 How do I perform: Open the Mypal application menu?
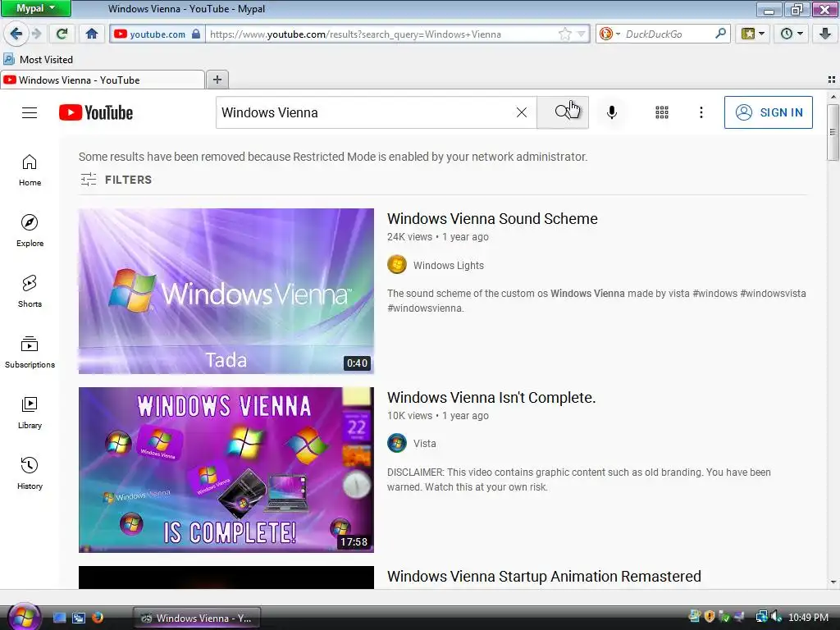36,8
